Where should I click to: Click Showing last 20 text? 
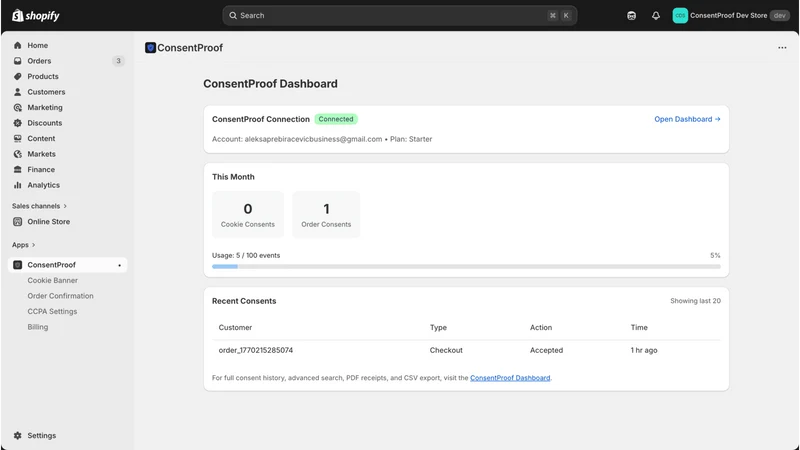pyautogui.click(x=695, y=301)
